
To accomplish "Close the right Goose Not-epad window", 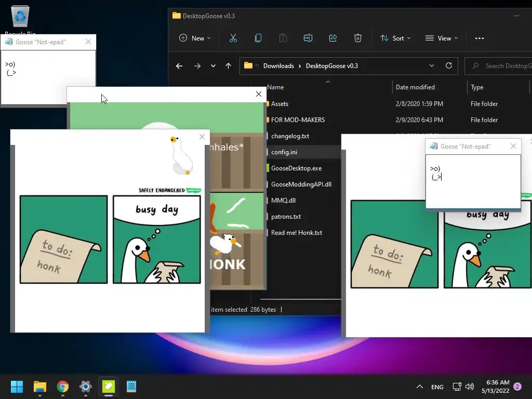I will pyautogui.click(x=513, y=146).
